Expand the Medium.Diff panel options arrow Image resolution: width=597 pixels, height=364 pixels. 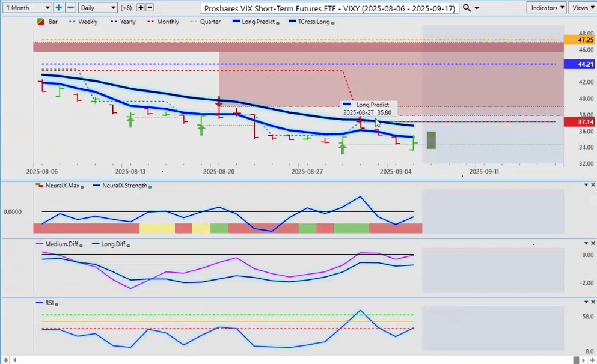(x=586, y=243)
